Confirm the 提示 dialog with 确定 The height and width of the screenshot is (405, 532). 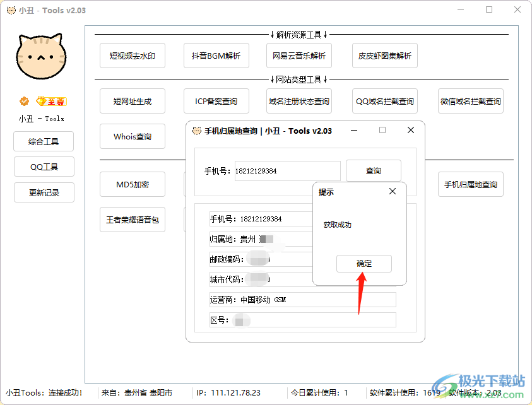364,264
